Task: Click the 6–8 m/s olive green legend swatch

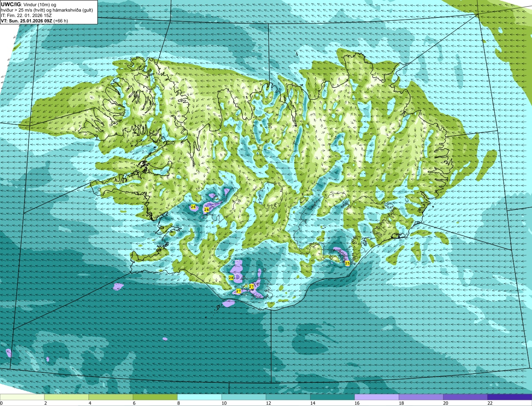Action: [155, 397]
